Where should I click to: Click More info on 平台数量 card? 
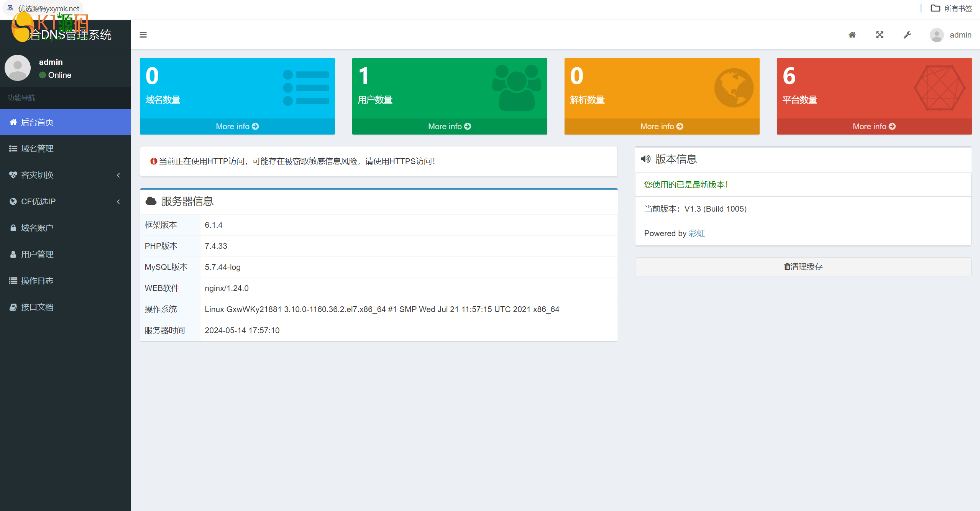click(874, 127)
